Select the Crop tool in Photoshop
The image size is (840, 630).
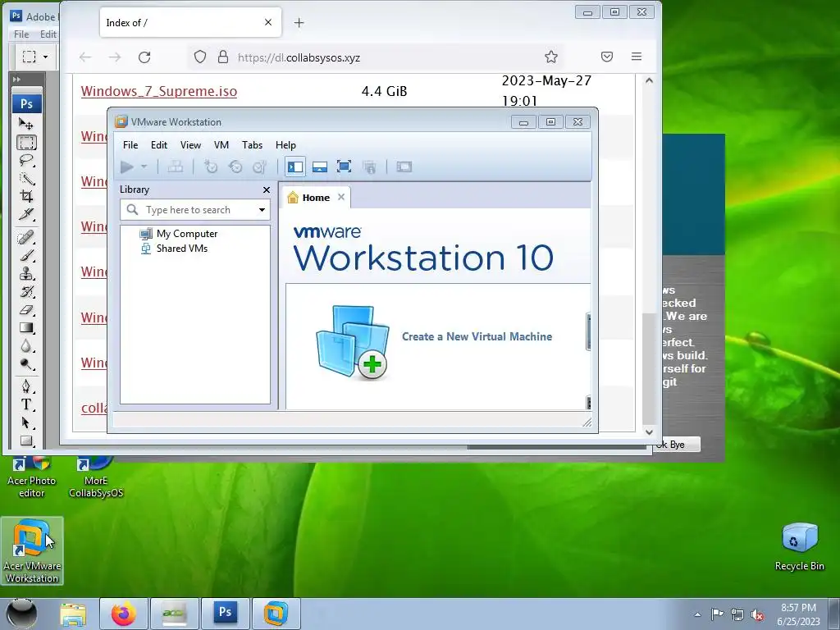tap(26, 196)
